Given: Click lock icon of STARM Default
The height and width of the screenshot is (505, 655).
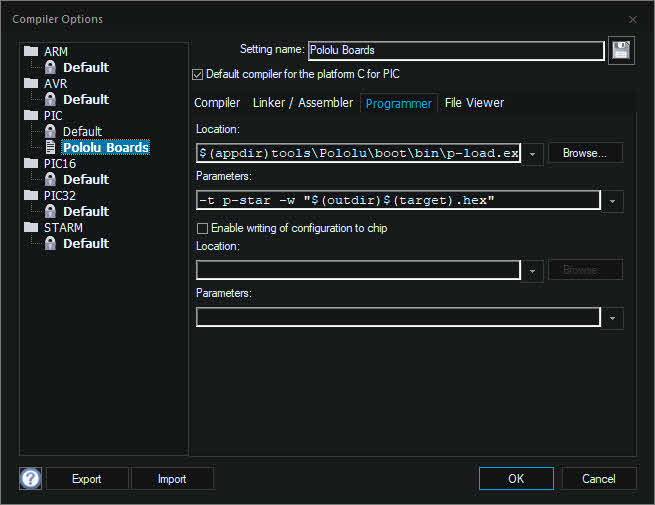Looking at the screenshot, I should 50,243.
